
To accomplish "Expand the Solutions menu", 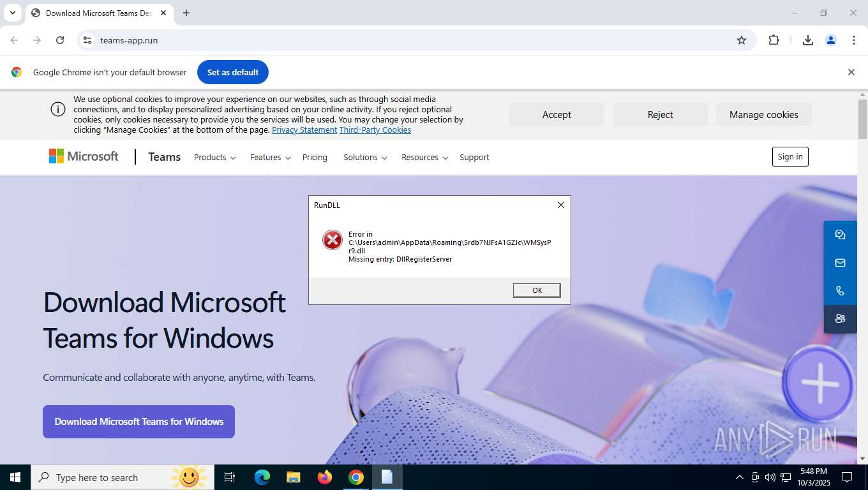I will click(x=366, y=158).
